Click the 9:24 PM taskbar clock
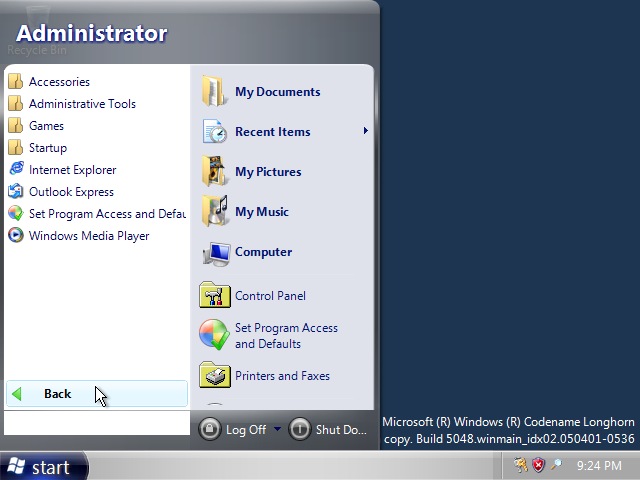The image size is (640, 480). [x=599, y=465]
